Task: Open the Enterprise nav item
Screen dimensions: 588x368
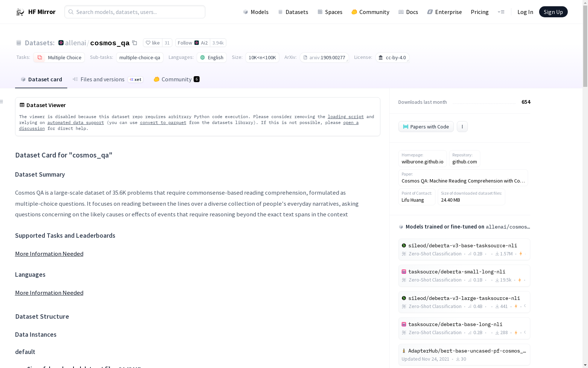Action: (x=445, y=12)
